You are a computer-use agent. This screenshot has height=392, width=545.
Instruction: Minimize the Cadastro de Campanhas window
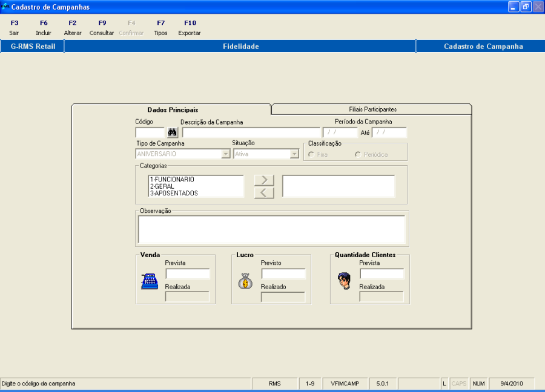(x=514, y=7)
